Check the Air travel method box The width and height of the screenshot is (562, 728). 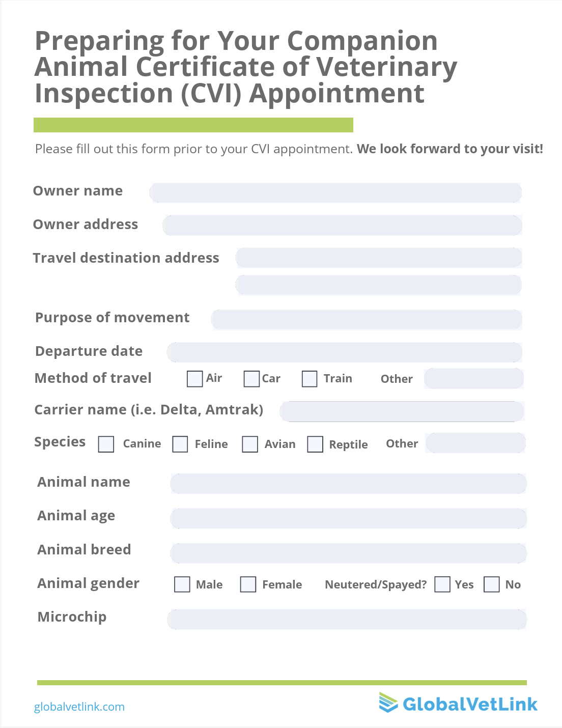click(195, 379)
